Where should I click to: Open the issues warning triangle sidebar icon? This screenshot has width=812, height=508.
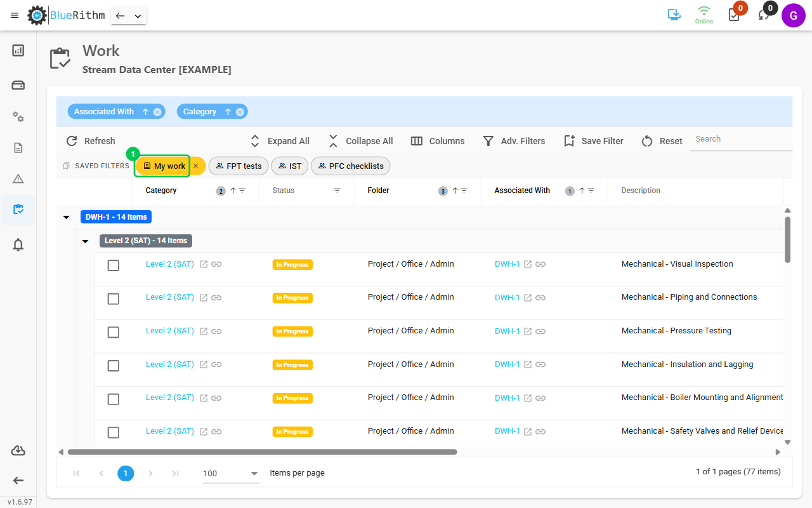pos(18,179)
